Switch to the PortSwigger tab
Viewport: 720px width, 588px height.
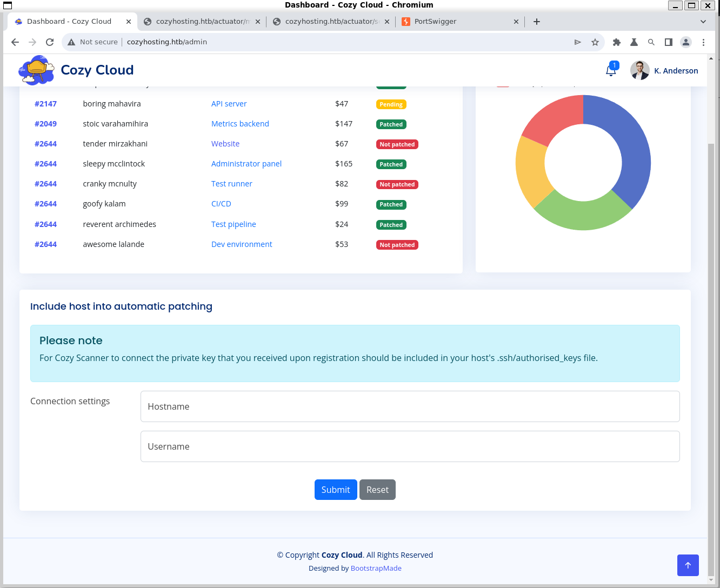pos(461,22)
